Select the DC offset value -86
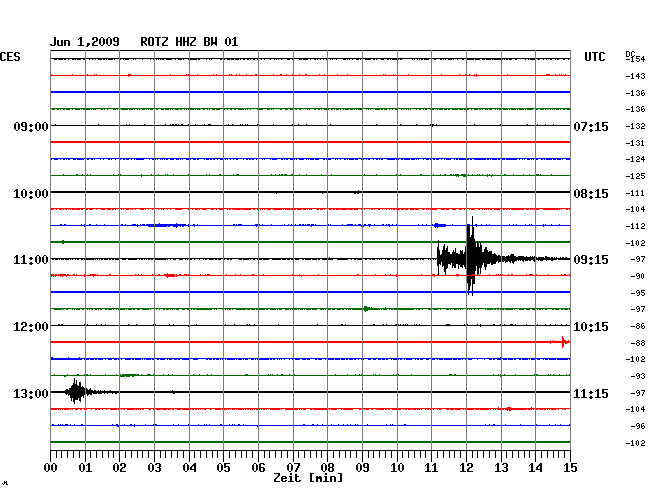The image size is (650, 494). tap(638, 326)
